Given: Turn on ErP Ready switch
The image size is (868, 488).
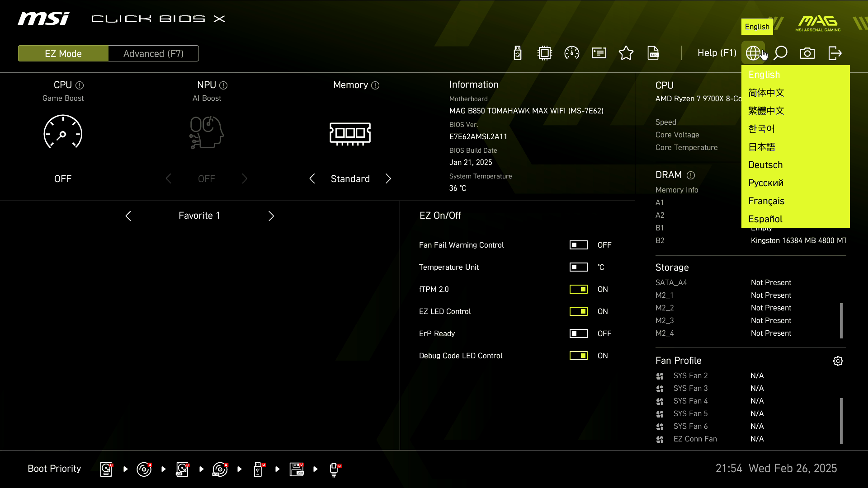Looking at the screenshot, I should pyautogui.click(x=578, y=333).
